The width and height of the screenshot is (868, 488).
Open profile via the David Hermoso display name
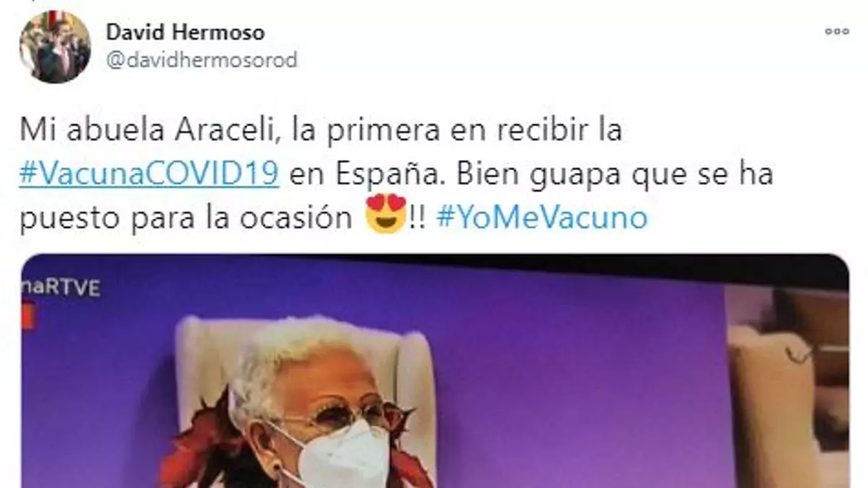tap(185, 33)
